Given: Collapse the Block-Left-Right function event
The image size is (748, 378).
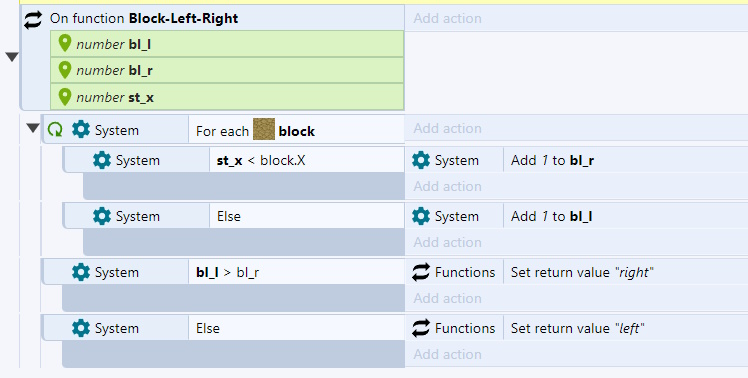Looking at the screenshot, I should click(12, 57).
